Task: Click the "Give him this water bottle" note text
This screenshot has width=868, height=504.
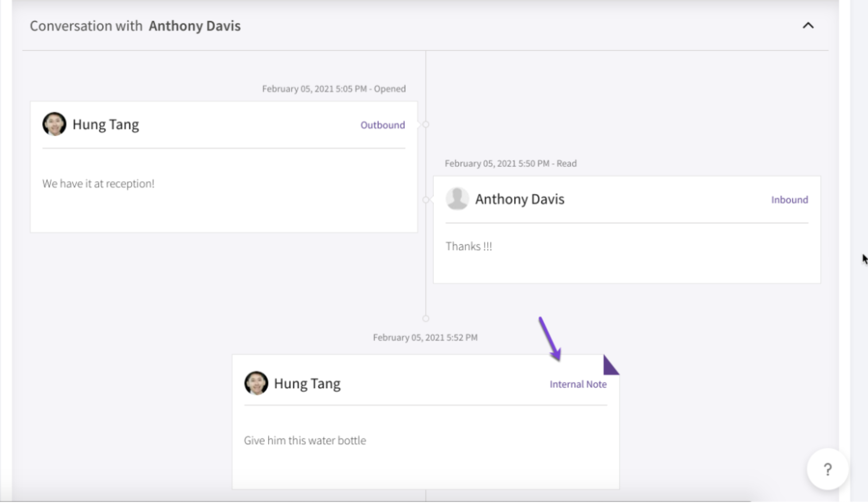Action: pyautogui.click(x=305, y=440)
